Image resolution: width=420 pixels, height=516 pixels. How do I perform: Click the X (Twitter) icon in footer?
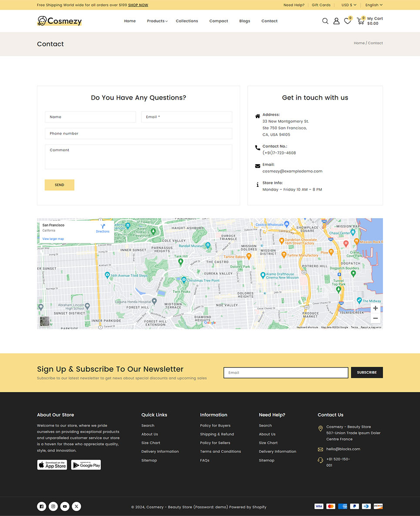(x=77, y=506)
